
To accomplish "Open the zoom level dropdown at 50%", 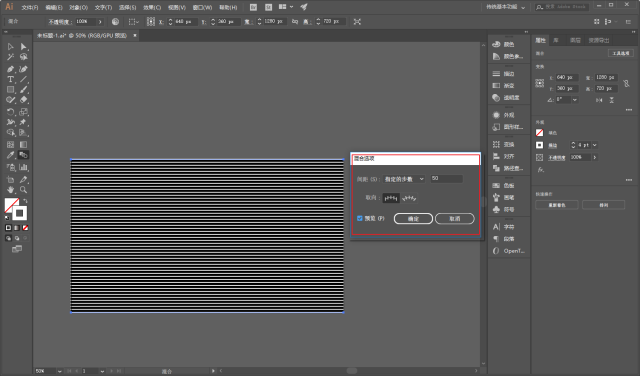I will pyautogui.click(x=60, y=371).
